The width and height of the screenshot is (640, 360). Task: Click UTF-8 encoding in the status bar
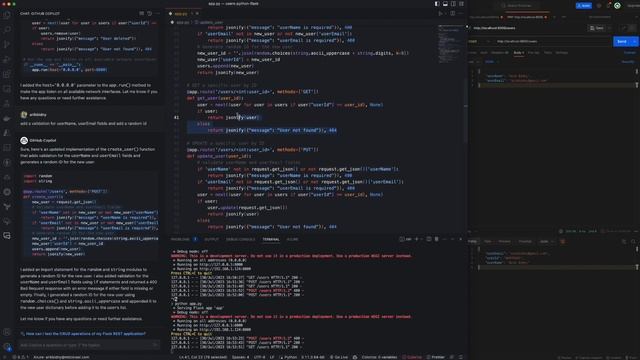[x=259, y=357]
